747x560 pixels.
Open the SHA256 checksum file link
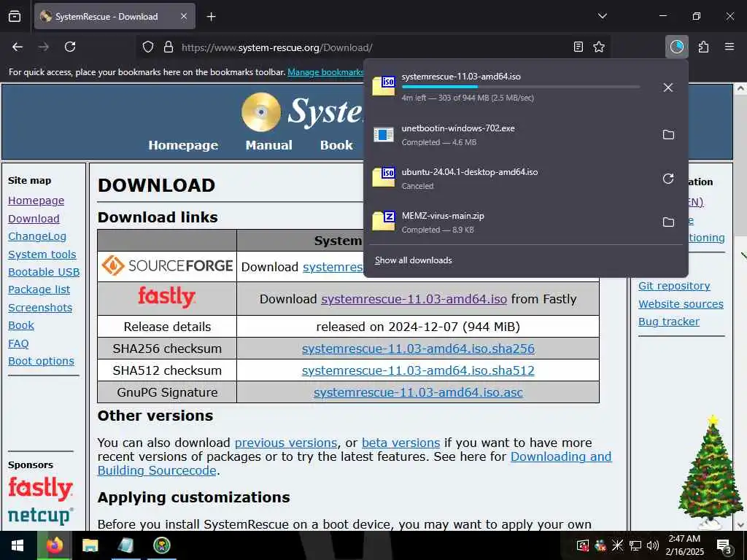pos(418,349)
